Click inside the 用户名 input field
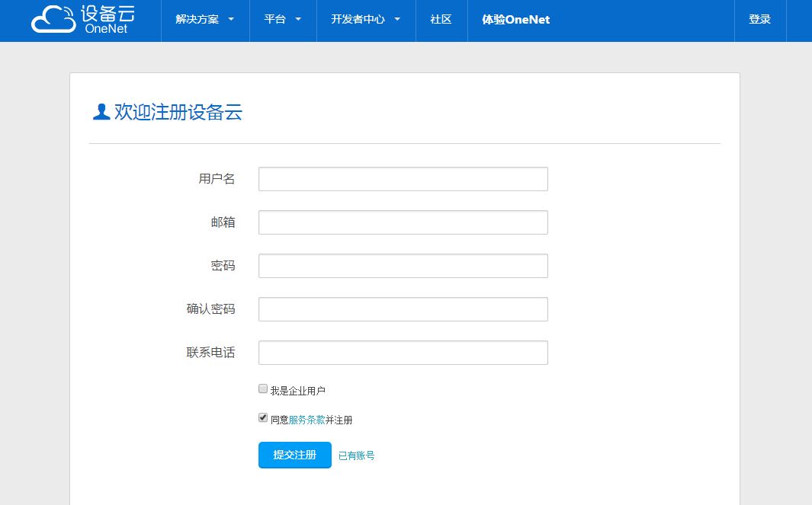 tap(403, 179)
